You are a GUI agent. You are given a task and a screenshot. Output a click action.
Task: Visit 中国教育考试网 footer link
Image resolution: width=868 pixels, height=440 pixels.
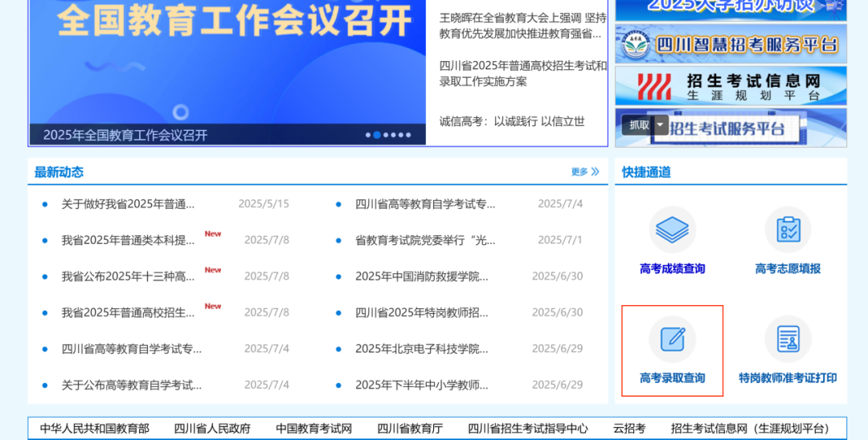(314, 429)
